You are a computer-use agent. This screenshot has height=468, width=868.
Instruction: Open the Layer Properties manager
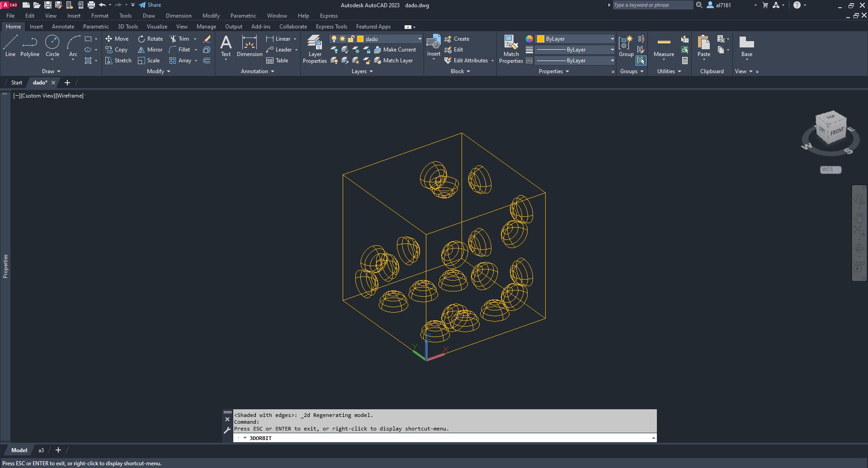click(x=315, y=49)
